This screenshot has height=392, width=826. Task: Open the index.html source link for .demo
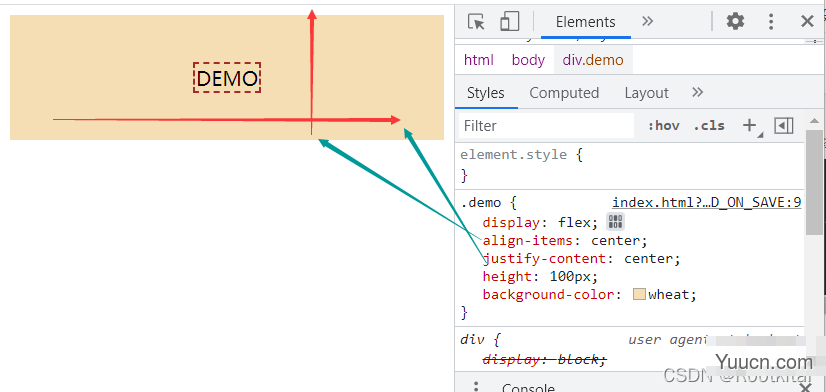coord(706,202)
